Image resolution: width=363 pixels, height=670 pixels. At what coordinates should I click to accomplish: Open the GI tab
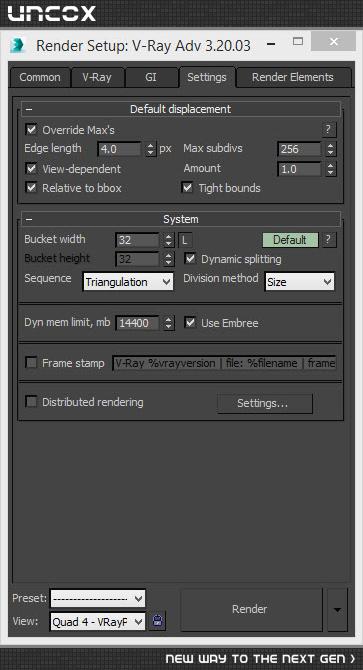(151, 77)
